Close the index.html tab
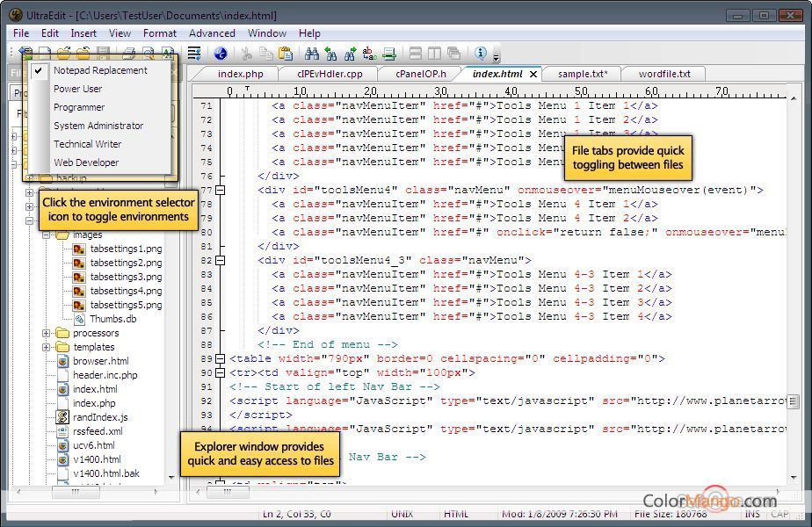812x527 pixels. [x=533, y=75]
